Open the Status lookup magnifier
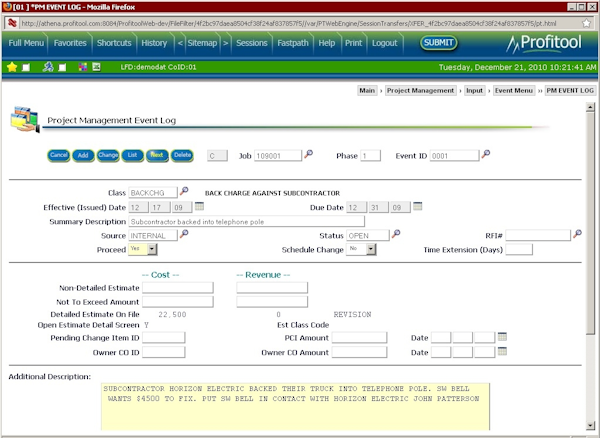This screenshot has height=438, width=600. 396,233
